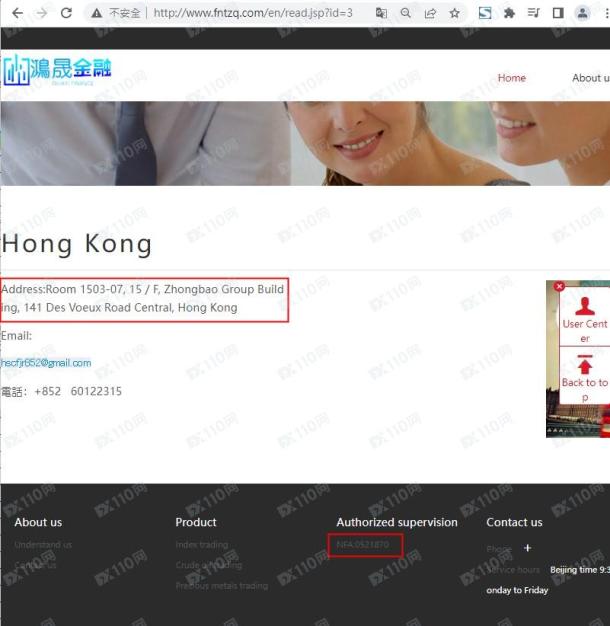Viewport: 610px width, 626px height.
Task: Bookmark this page with the star icon
Action: [454, 13]
